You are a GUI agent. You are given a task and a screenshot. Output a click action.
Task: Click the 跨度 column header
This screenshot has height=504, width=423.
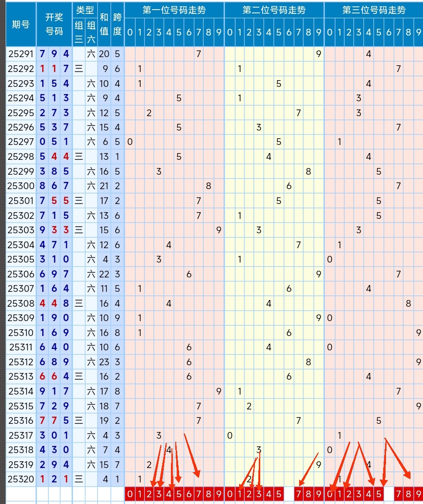117,24
